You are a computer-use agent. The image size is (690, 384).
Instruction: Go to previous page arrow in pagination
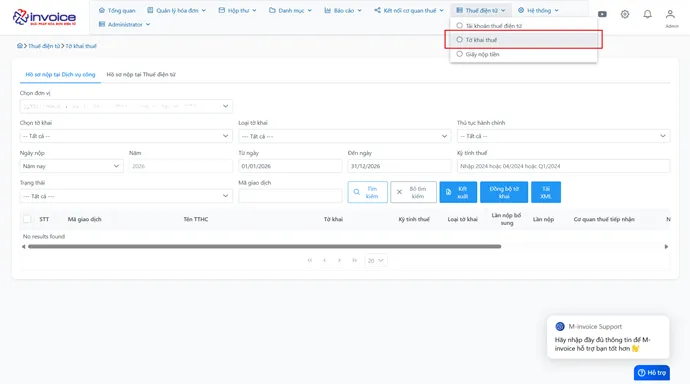(x=324, y=260)
